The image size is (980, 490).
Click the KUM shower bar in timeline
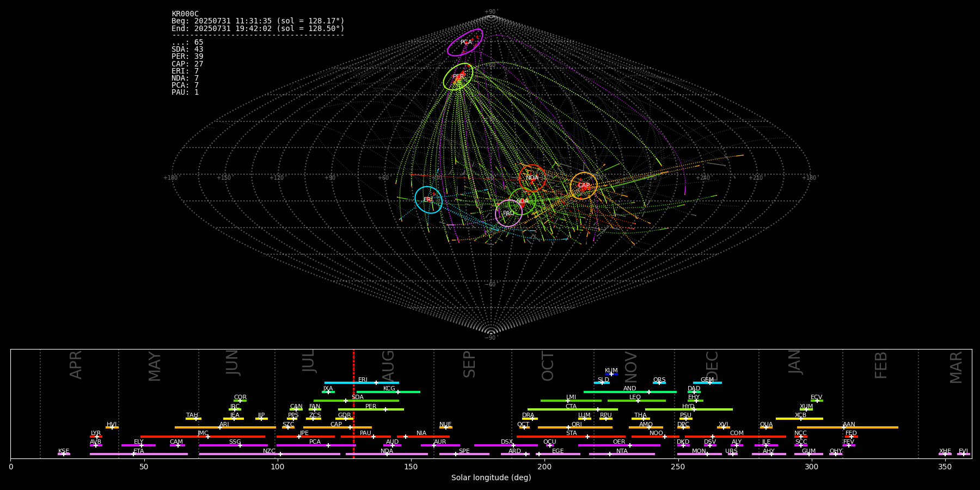click(x=611, y=374)
